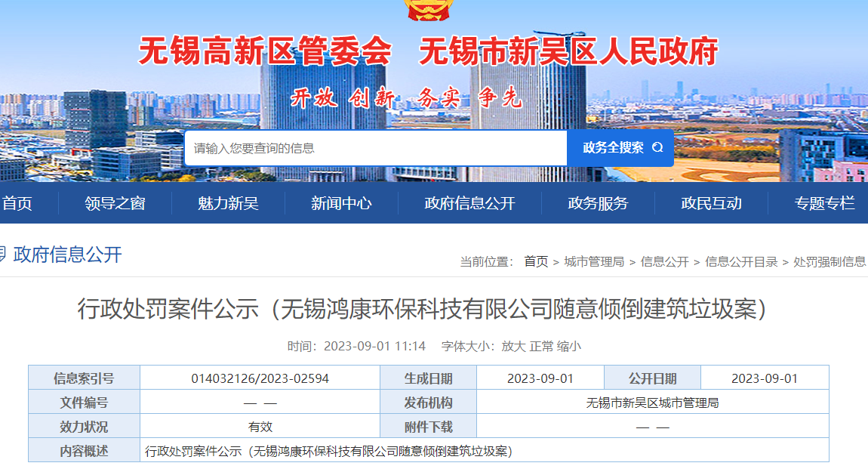Go to 处罚强制信息 breadcrumb link
Viewport: 868px width, 469px height.
(830, 261)
